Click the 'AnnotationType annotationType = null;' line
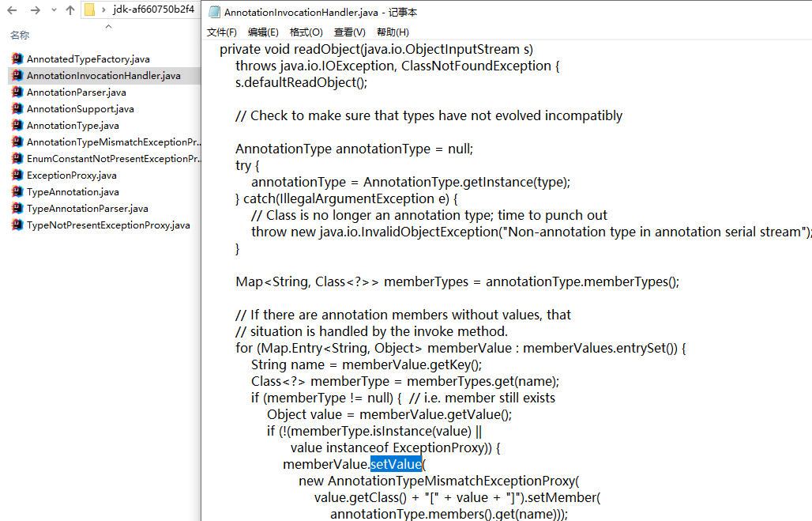Image resolution: width=812 pixels, height=521 pixels. [x=354, y=149]
